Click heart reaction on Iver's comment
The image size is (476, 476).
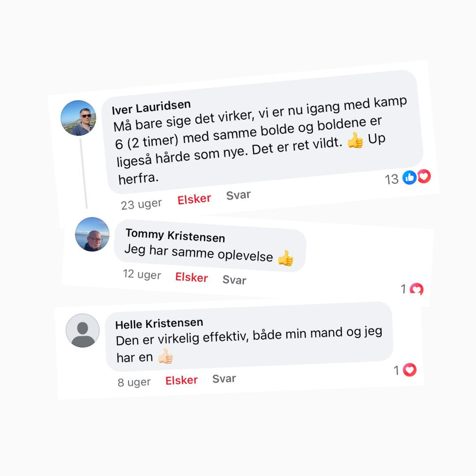pyautogui.click(x=424, y=176)
